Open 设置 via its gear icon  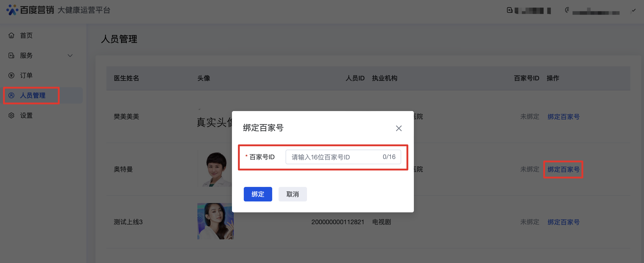[x=12, y=115]
